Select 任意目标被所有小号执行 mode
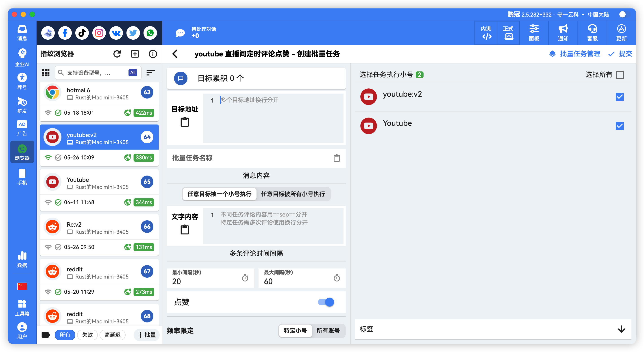 pyautogui.click(x=293, y=194)
